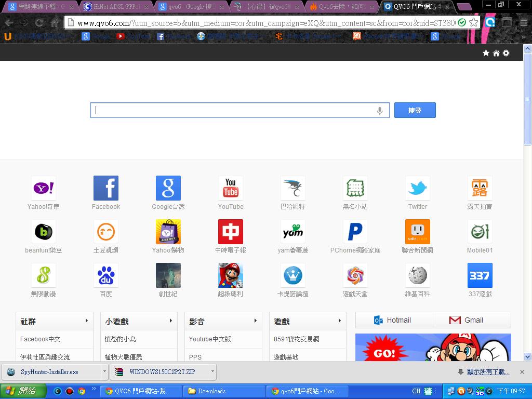This screenshot has height=399, width=532.
Task: Expand the 社群 category arrow
Action: tap(87, 321)
